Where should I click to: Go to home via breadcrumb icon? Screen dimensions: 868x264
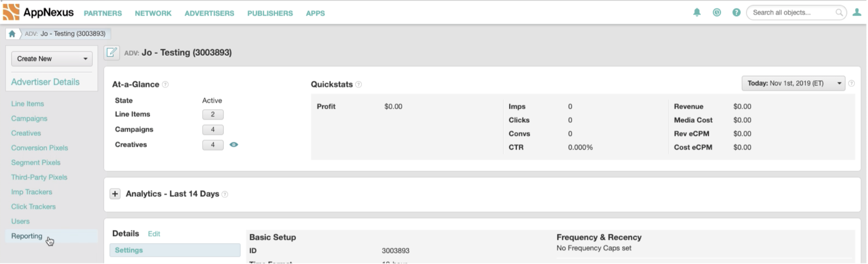pos(12,34)
